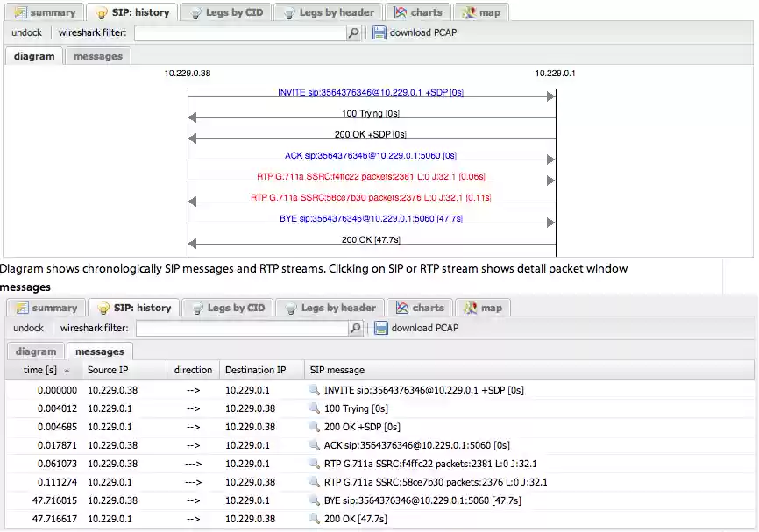Screen dimensions: 759x532
Task: Click the Destination IP column header
Action: tap(255, 371)
